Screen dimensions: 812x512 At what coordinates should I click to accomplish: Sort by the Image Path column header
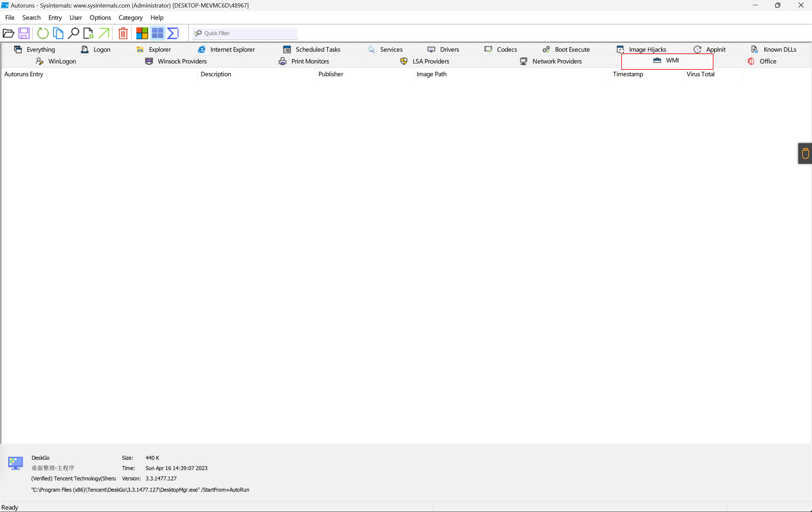coord(431,74)
